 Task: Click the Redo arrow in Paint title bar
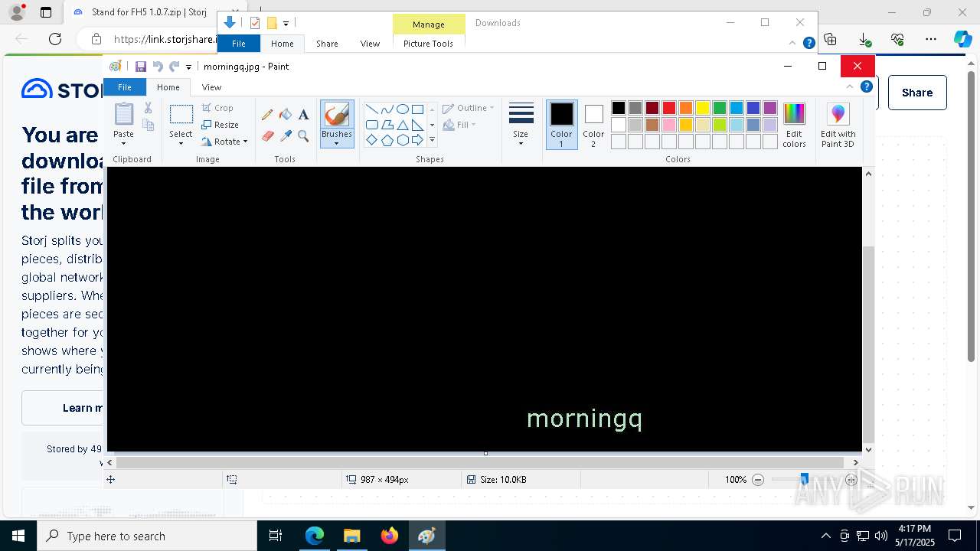coord(175,67)
